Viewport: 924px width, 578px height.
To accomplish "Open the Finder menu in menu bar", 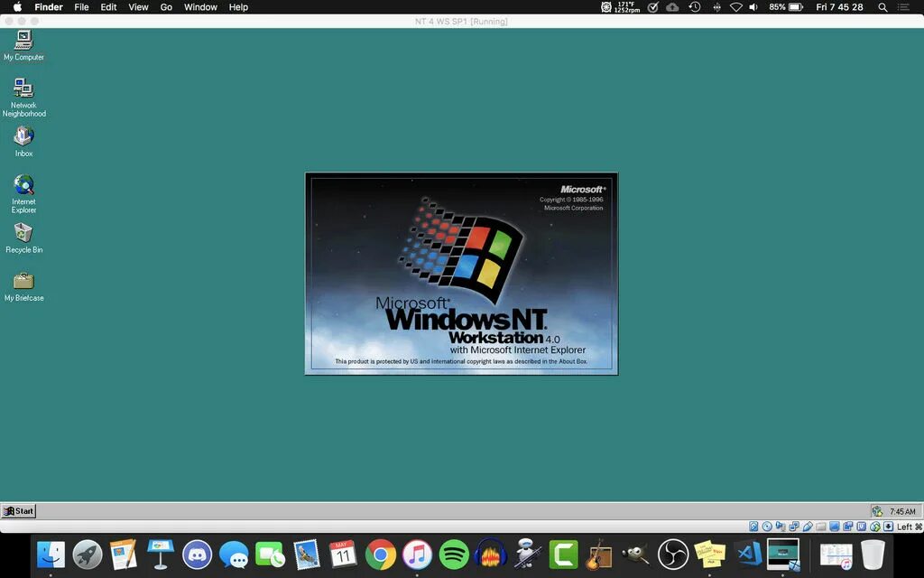I will 49,7.
